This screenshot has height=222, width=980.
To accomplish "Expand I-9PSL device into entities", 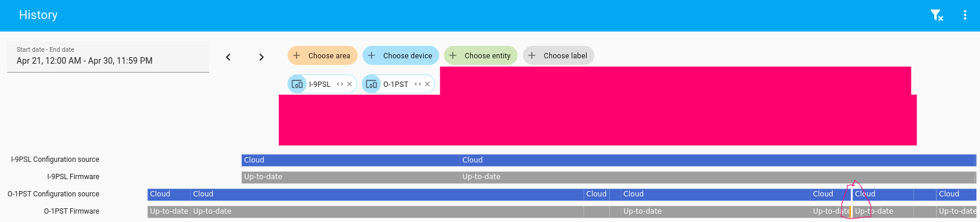I will point(340,84).
